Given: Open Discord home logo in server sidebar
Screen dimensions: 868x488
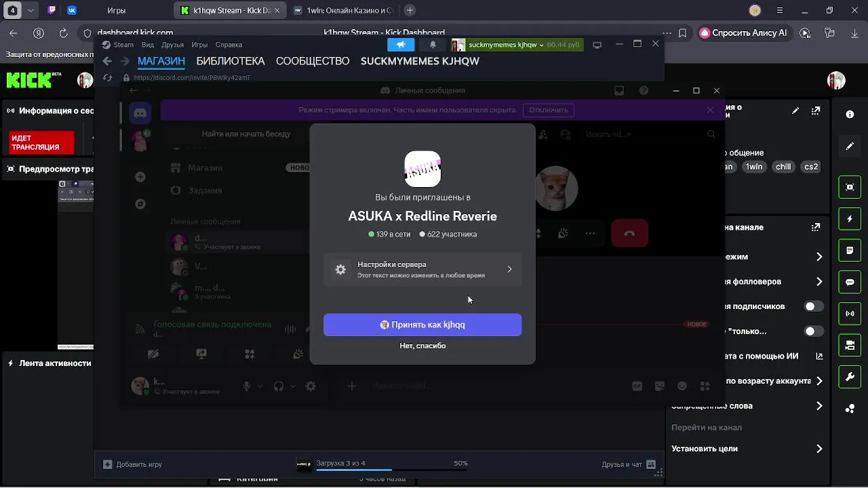Looking at the screenshot, I should tap(140, 113).
